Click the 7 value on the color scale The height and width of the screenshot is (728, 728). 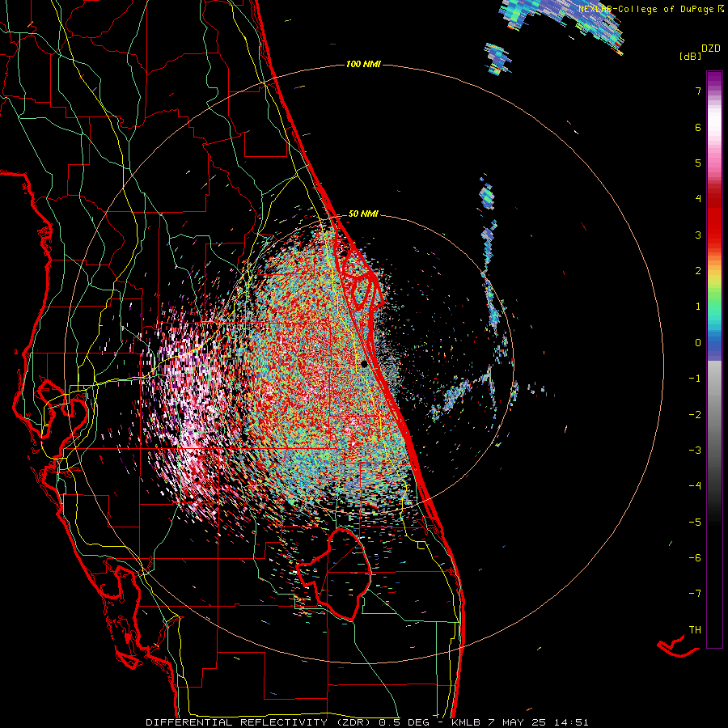698,91
